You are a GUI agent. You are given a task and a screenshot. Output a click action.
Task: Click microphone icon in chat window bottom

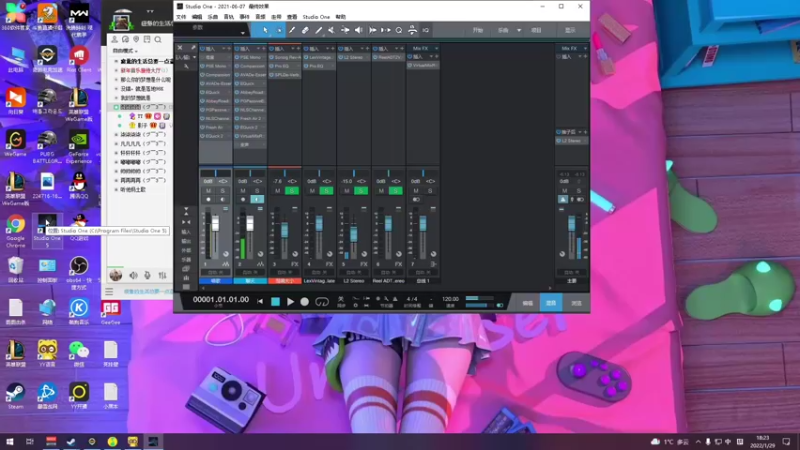point(147,275)
